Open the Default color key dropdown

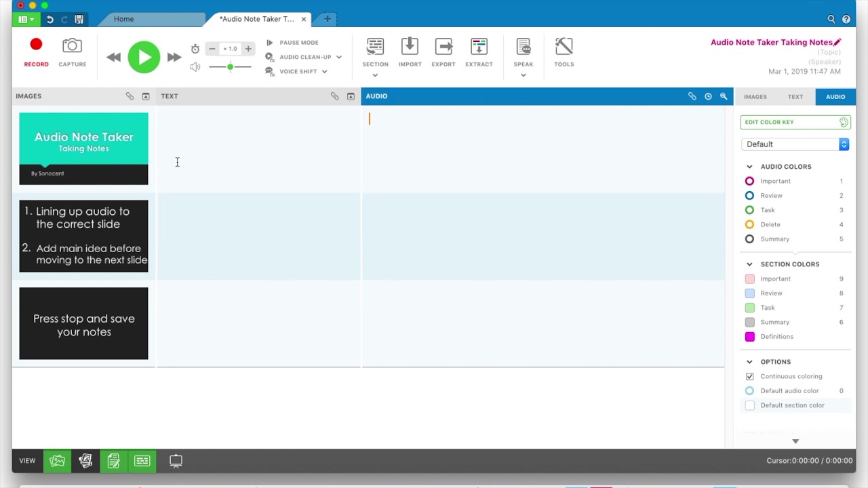pyautogui.click(x=795, y=144)
